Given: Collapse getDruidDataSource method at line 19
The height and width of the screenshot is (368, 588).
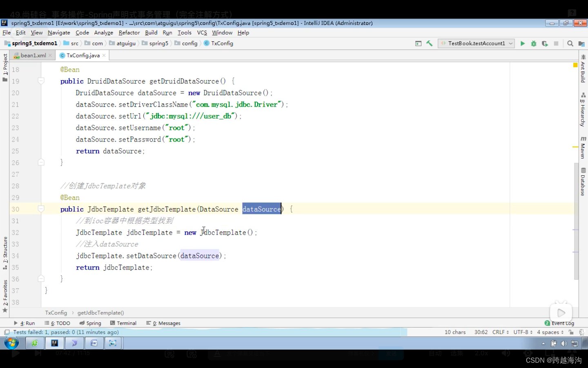Looking at the screenshot, I should click(x=41, y=81).
